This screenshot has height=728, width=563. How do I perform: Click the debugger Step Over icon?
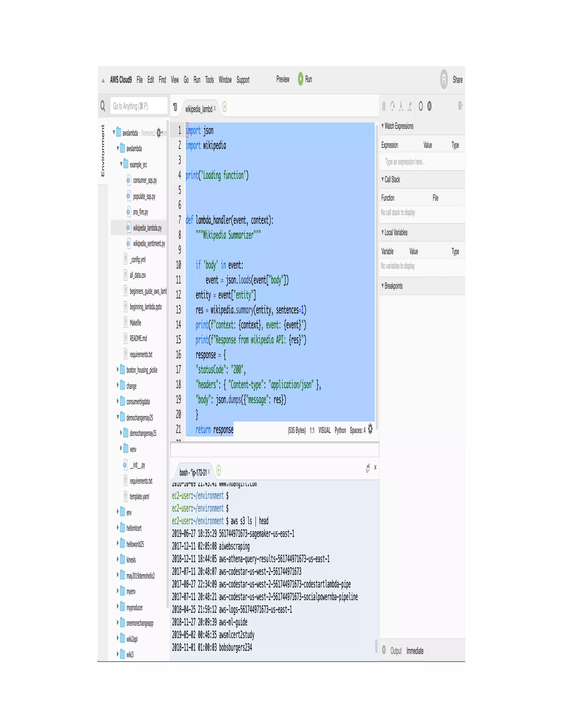click(392, 106)
